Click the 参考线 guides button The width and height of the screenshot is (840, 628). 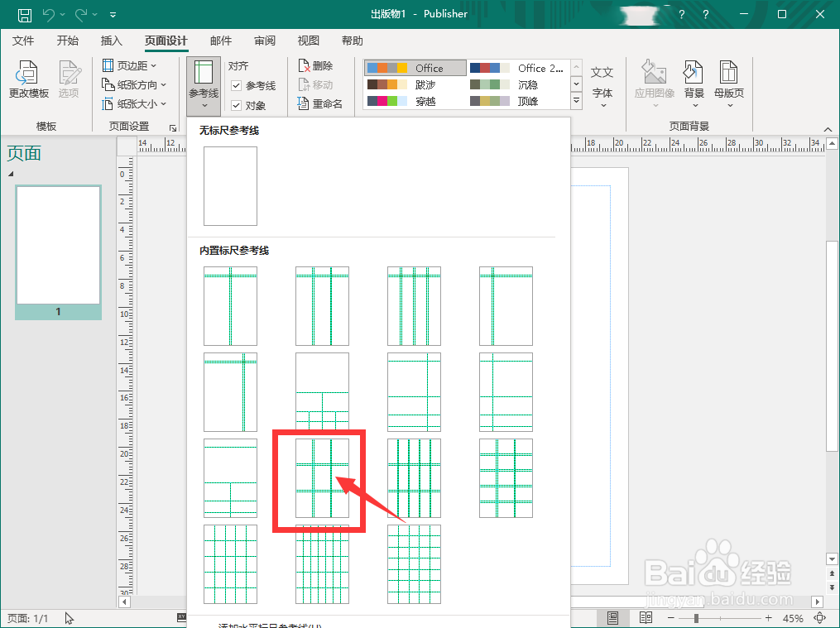(x=204, y=86)
